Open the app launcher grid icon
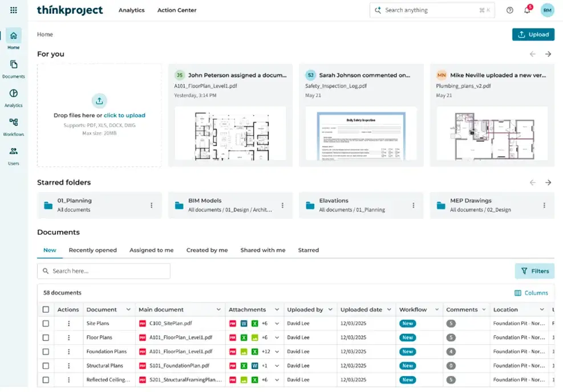This screenshot has height=392, width=563. (x=14, y=10)
